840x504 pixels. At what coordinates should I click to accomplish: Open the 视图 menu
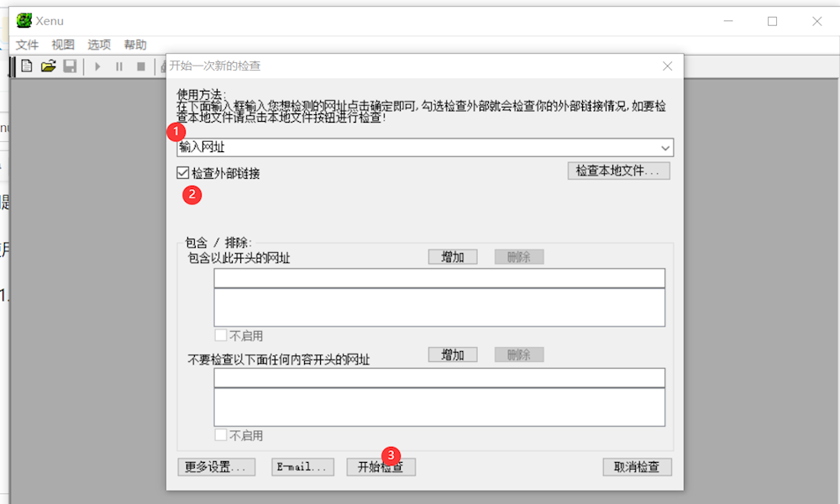click(x=62, y=45)
